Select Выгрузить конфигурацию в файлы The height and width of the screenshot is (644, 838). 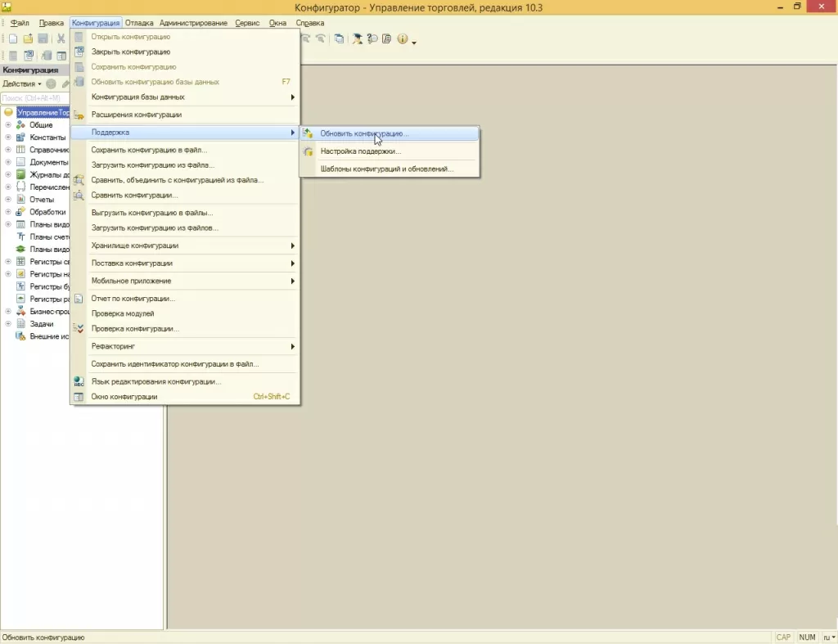[x=185, y=213]
